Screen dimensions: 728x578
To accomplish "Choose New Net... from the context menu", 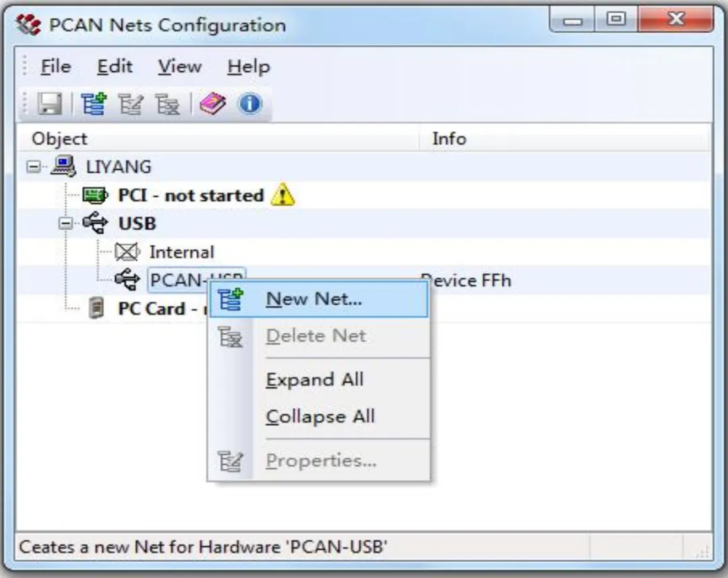I will [x=319, y=300].
